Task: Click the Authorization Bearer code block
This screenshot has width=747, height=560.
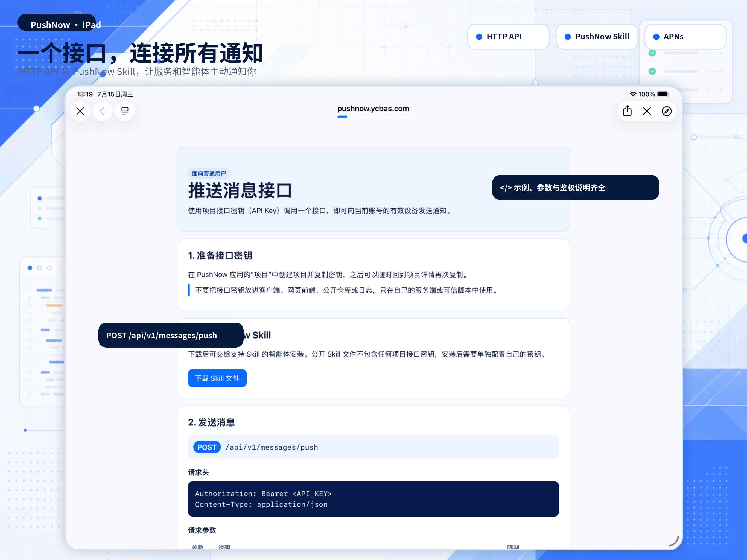Action: (x=373, y=498)
